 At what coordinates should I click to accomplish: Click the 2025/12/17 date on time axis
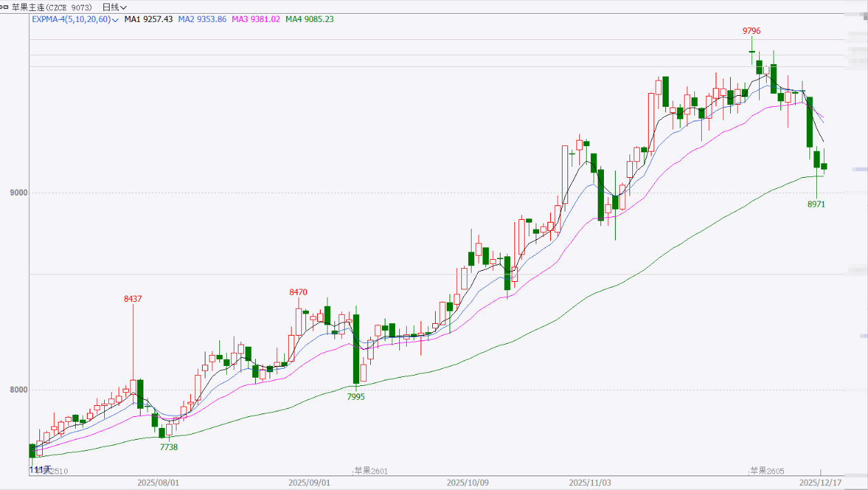pos(820,482)
